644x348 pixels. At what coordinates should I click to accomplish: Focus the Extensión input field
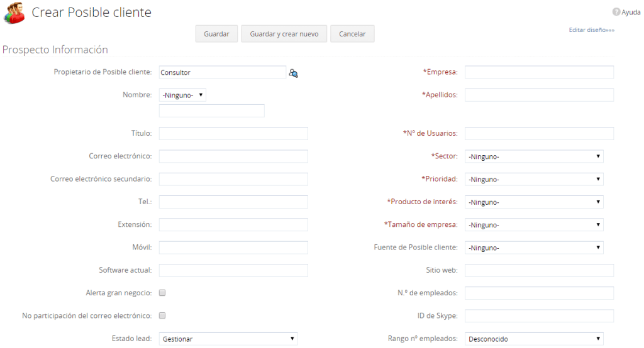click(233, 224)
